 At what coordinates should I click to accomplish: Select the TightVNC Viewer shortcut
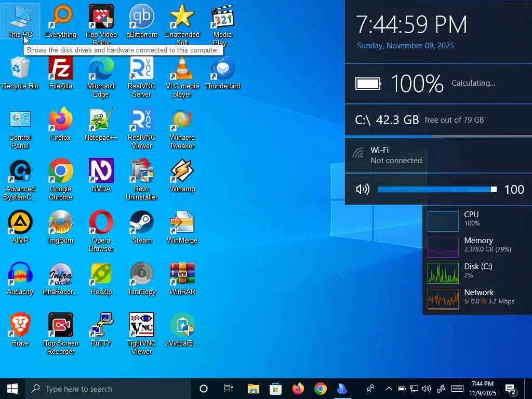(141, 334)
